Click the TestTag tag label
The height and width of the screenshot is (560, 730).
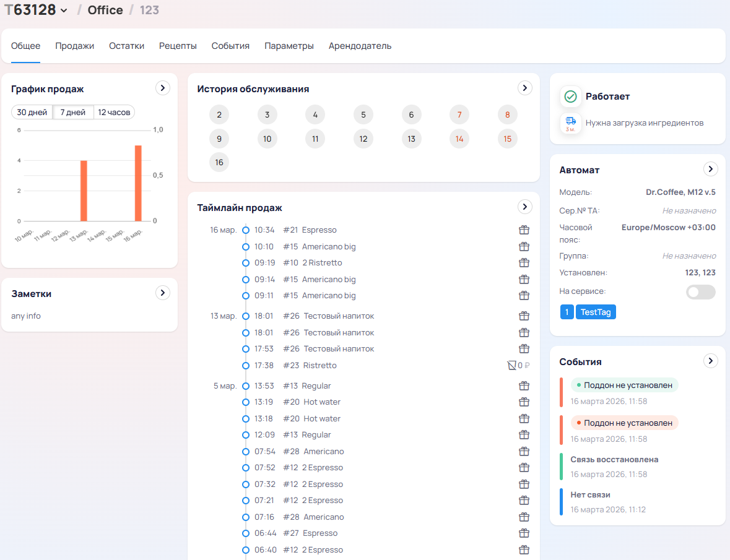click(x=596, y=312)
